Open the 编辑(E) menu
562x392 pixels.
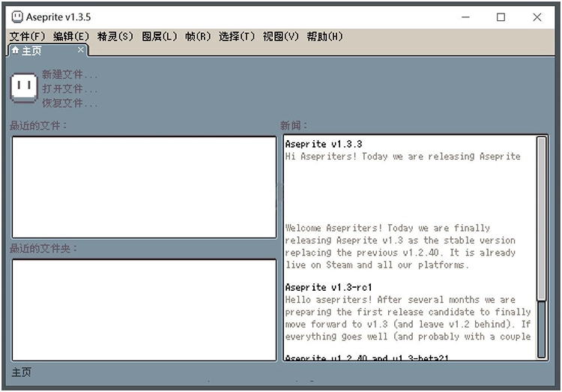(71, 36)
